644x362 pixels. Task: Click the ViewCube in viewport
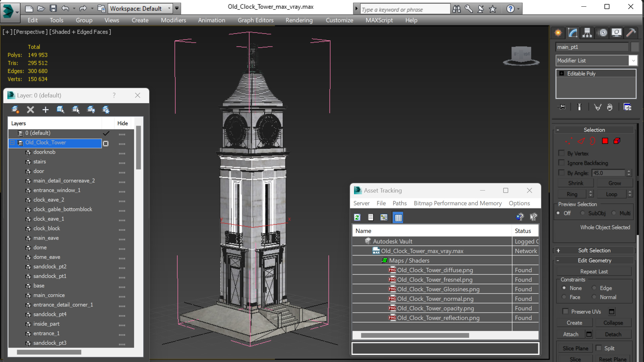(521, 56)
